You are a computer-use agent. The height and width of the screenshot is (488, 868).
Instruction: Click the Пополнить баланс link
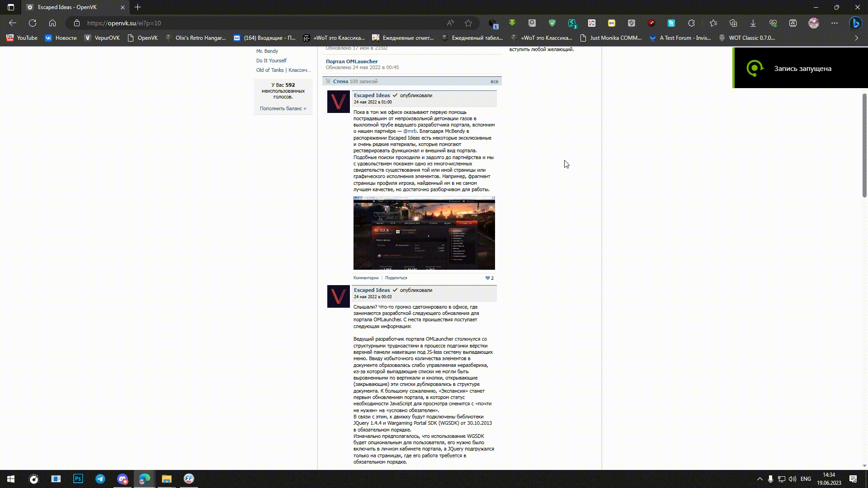[283, 108]
